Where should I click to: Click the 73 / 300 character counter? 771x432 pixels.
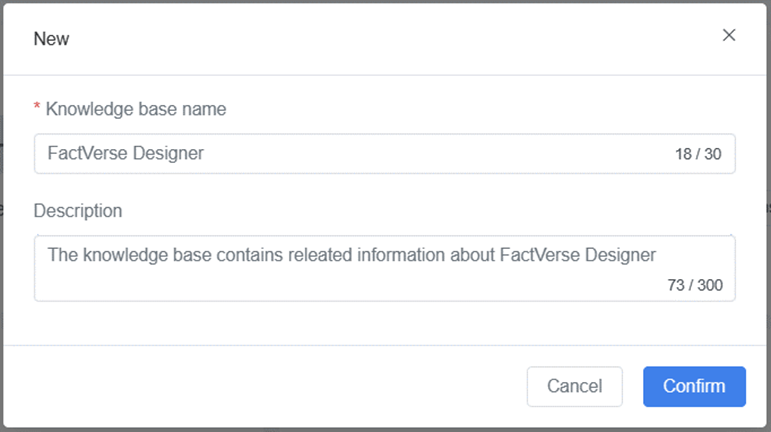pyautogui.click(x=694, y=285)
